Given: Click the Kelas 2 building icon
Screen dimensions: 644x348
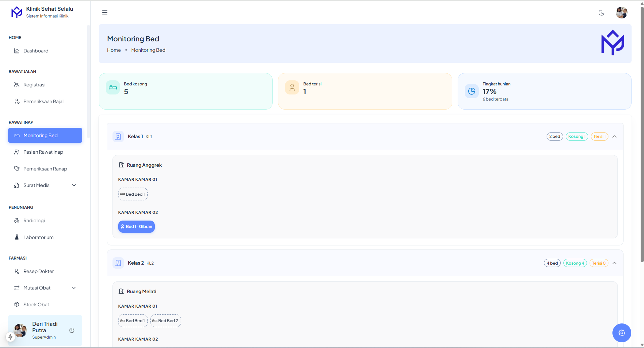Looking at the screenshot, I should pyautogui.click(x=118, y=263).
